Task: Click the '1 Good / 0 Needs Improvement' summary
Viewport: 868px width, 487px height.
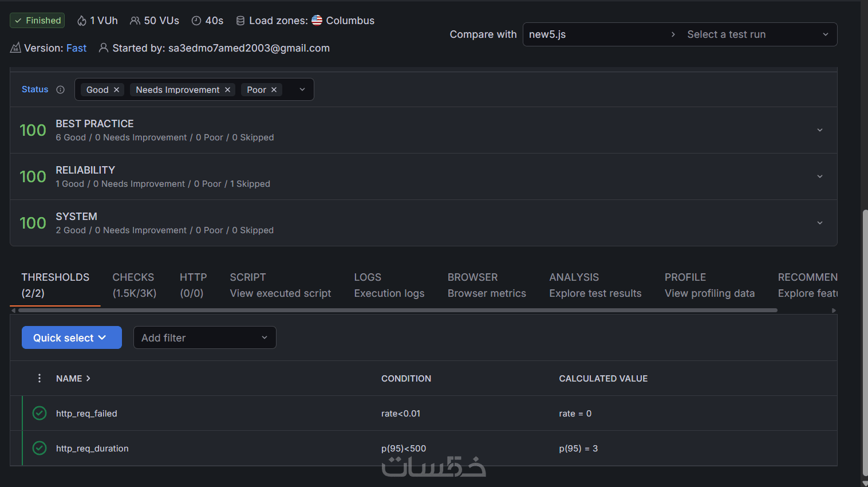Action: [x=120, y=184]
